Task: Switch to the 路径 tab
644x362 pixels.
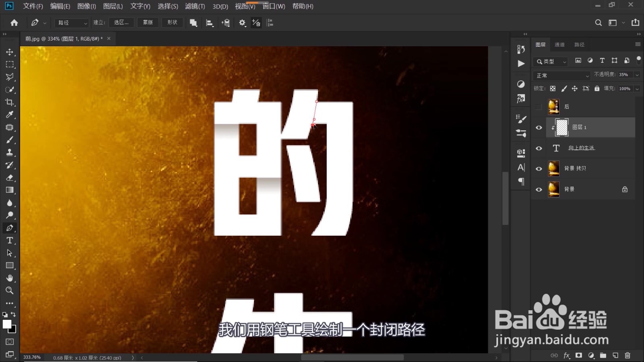Action: tap(579, 45)
